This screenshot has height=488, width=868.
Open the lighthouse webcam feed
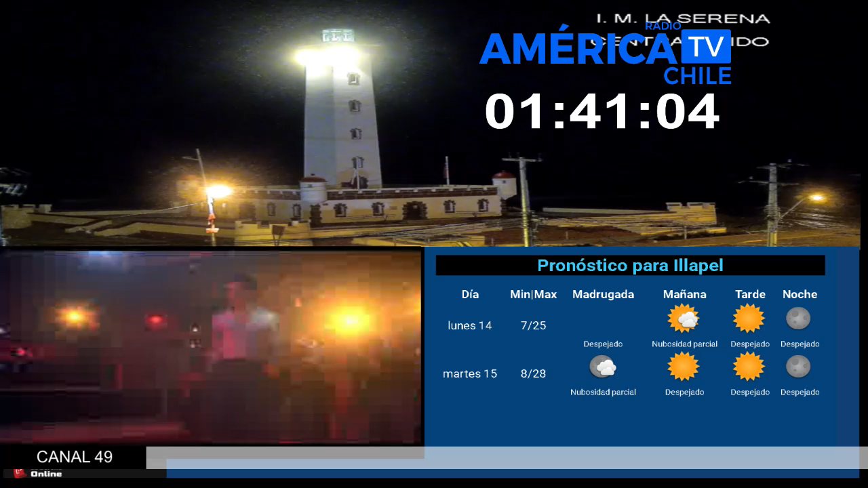click(430, 123)
